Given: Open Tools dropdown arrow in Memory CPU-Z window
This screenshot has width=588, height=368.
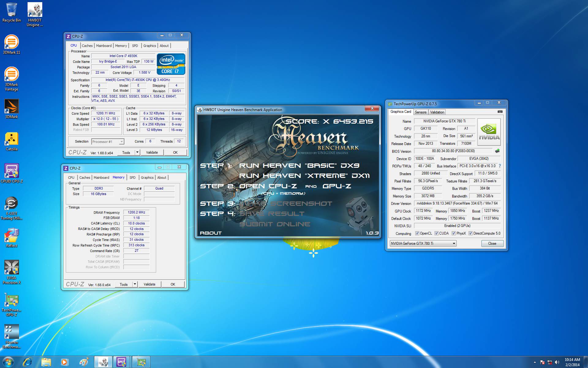Looking at the screenshot, I should pos(135,284).
